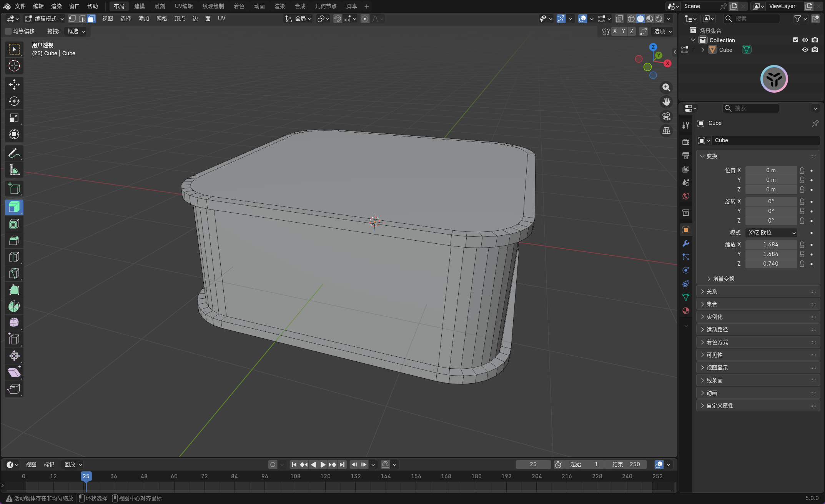
Task: Toggle camera view in the viewport
Action: coord(666,116)
